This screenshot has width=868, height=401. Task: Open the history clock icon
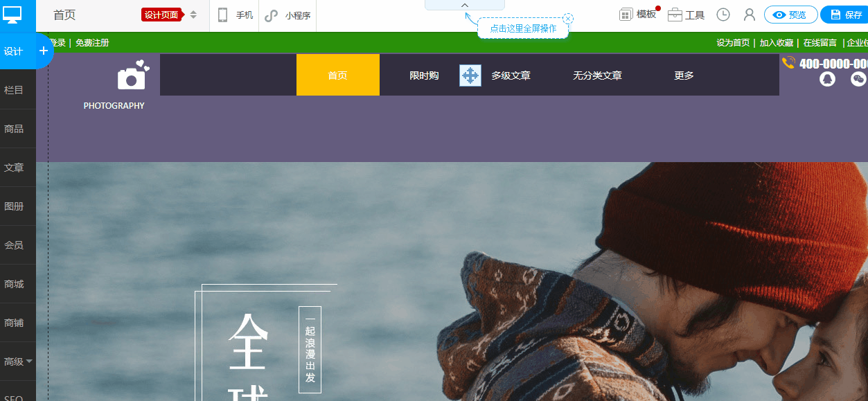pos(723,15)
